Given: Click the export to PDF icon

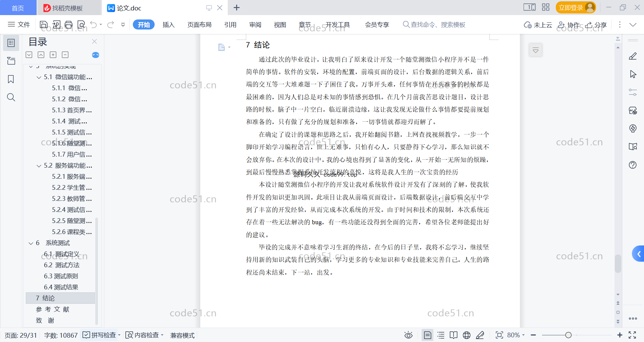Looking at the screenshot, I should (56, 24).
